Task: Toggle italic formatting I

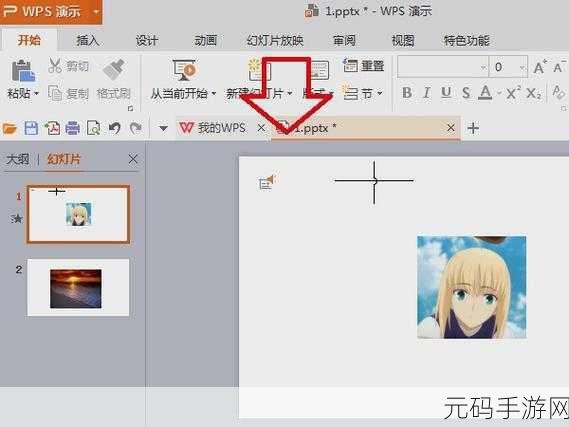Action: (x=427, y=93)
